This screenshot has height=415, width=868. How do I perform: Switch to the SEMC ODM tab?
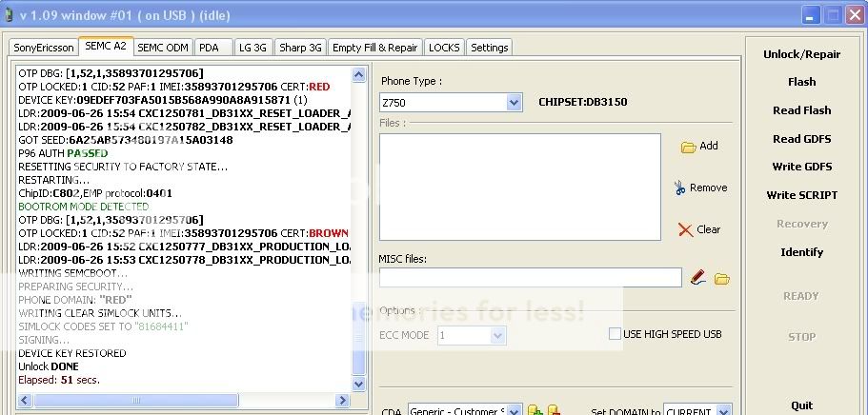pyautogui.click(x=162, y=47)
